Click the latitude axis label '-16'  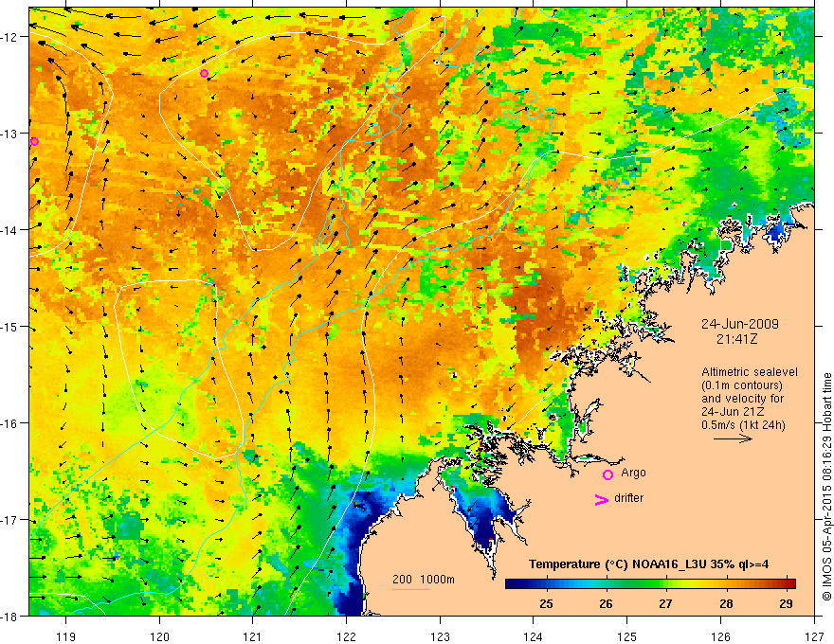[x=10, y=423]
